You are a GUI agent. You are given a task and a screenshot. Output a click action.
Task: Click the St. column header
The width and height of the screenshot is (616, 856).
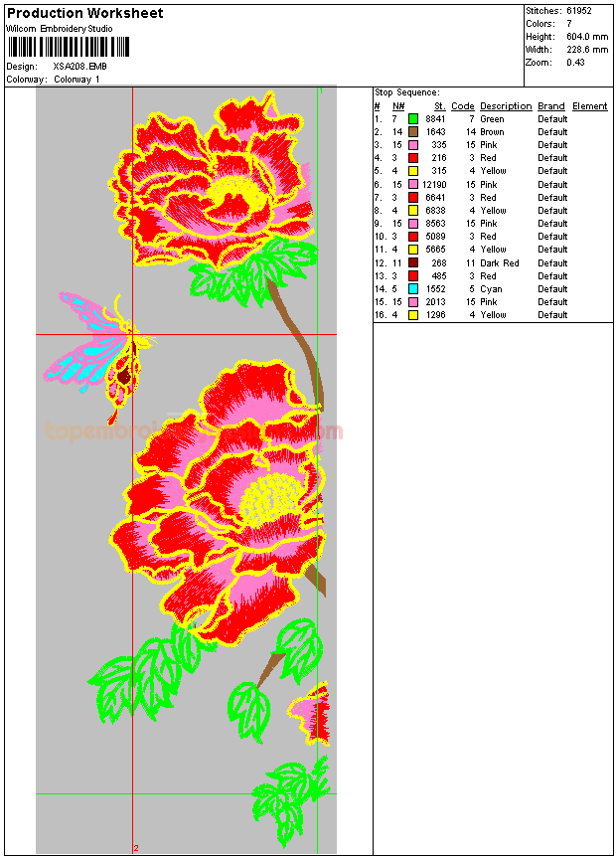click(x=439, y=106)
